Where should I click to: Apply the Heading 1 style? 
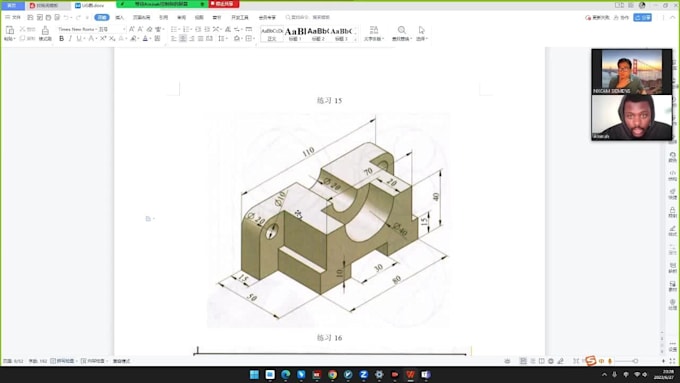[295, 33]
